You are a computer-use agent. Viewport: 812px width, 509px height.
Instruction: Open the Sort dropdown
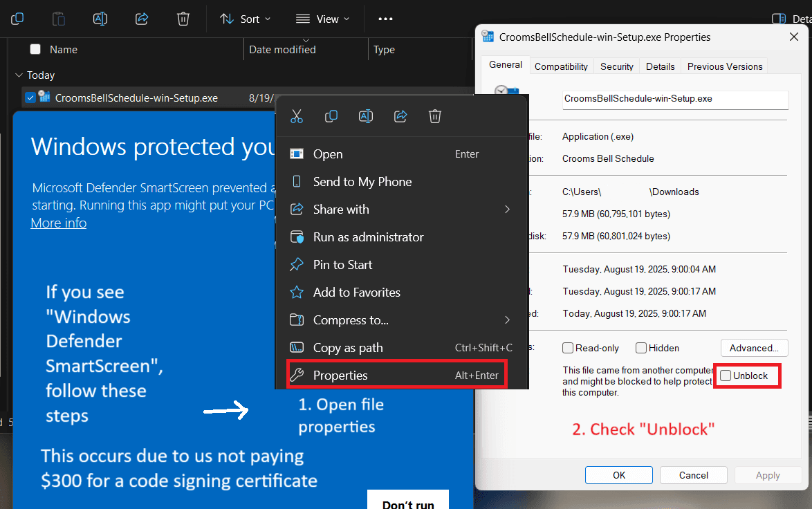tap(245, 19)
